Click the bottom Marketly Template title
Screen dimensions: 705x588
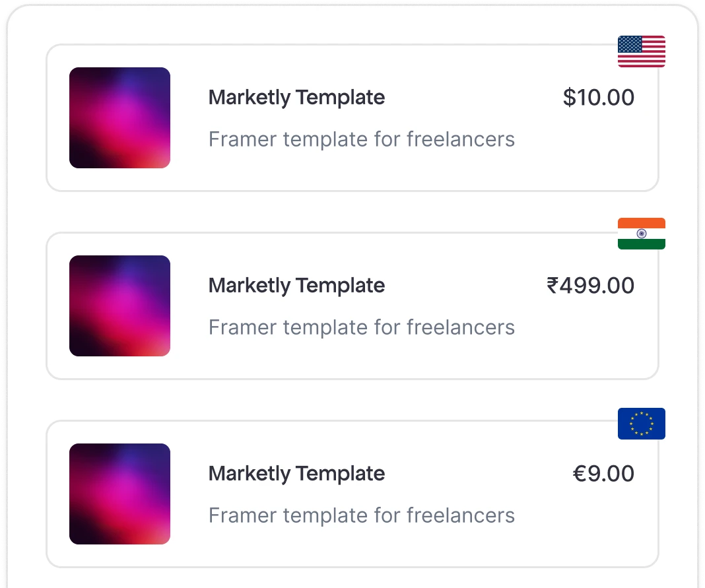click(296, 473)
